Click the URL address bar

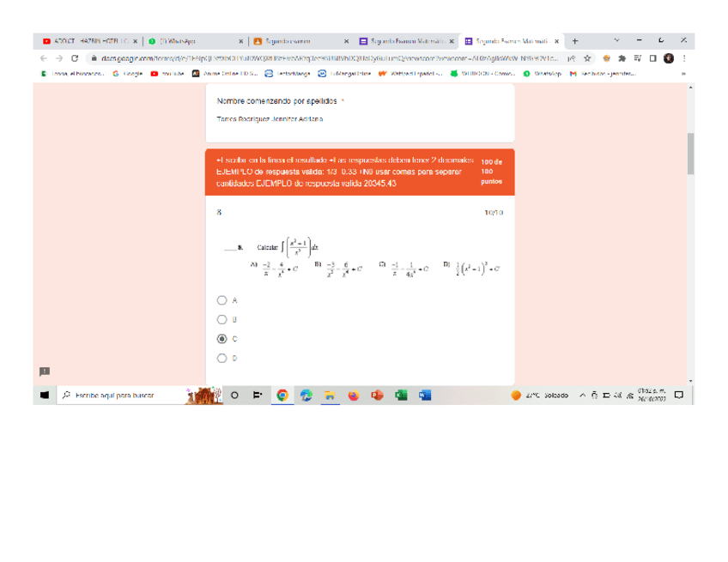[x=330, y=58]
